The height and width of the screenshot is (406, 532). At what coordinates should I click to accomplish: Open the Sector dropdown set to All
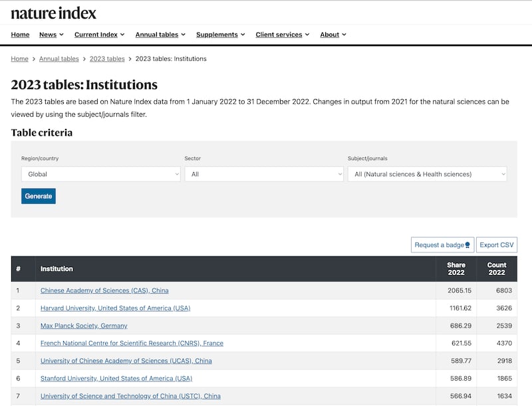(264, 174)
